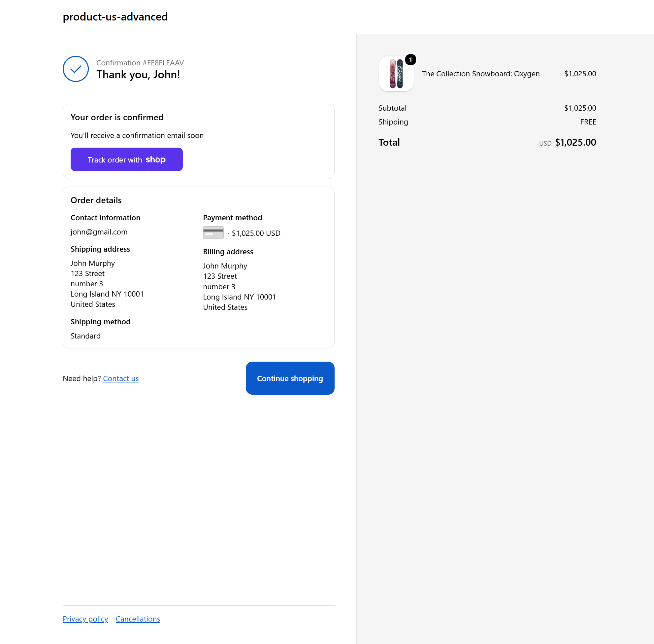Image resolution: width=654 pixels, height=644 pixels.
Task: Click the credit card payment icon
Action: [213, 233]
